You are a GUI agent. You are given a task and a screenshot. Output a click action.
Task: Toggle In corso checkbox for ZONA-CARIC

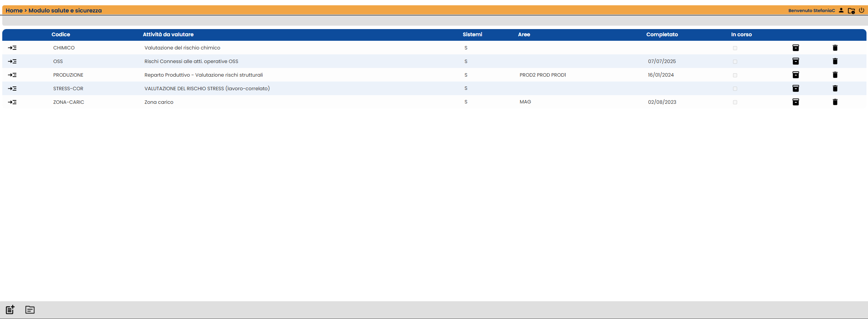coord(735,102)
